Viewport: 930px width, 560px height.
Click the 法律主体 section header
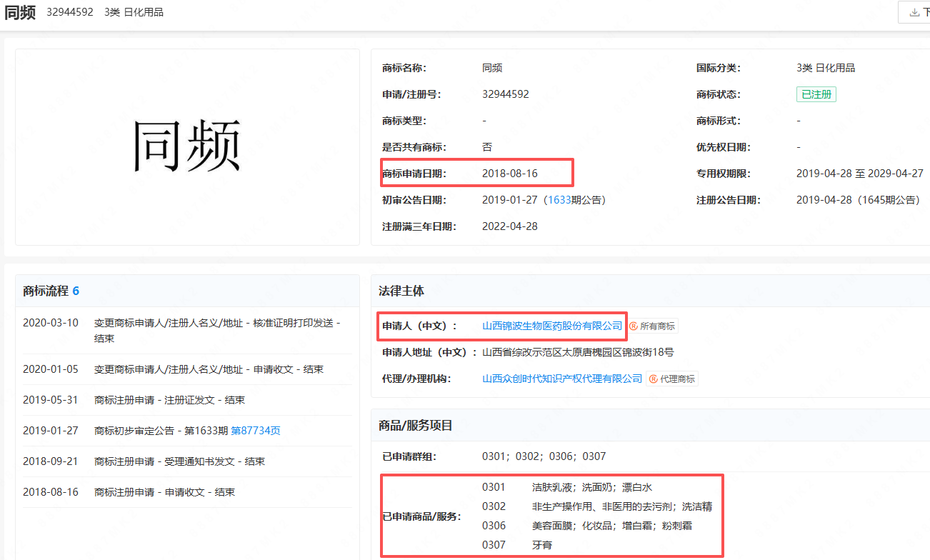pos(401,291)
